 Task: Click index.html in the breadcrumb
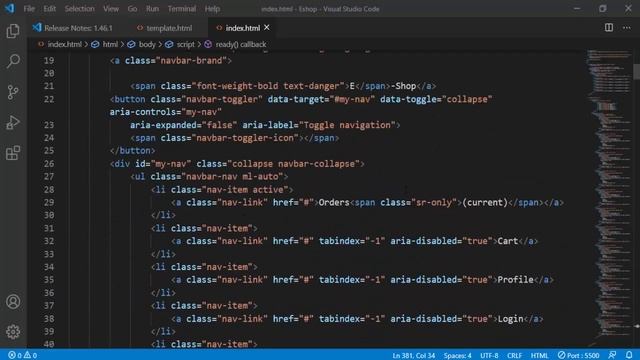point(64,44)
